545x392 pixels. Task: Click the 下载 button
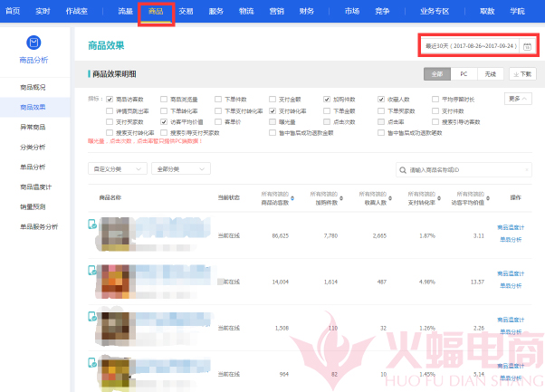tap(522, 74)
